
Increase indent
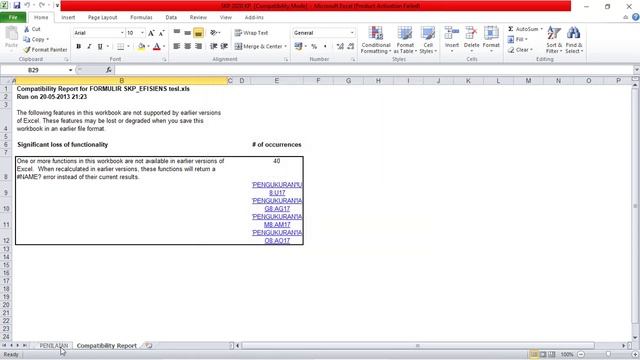tap(224, 47)
